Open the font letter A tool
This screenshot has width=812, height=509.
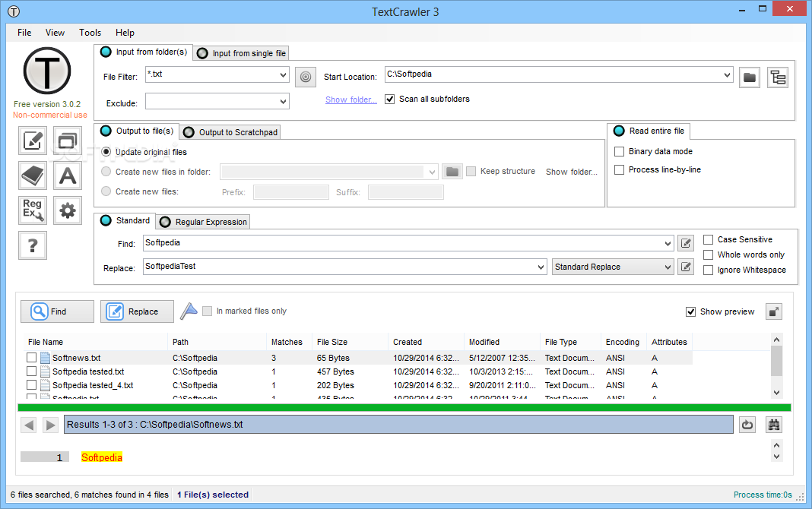(x=68, y=175)
